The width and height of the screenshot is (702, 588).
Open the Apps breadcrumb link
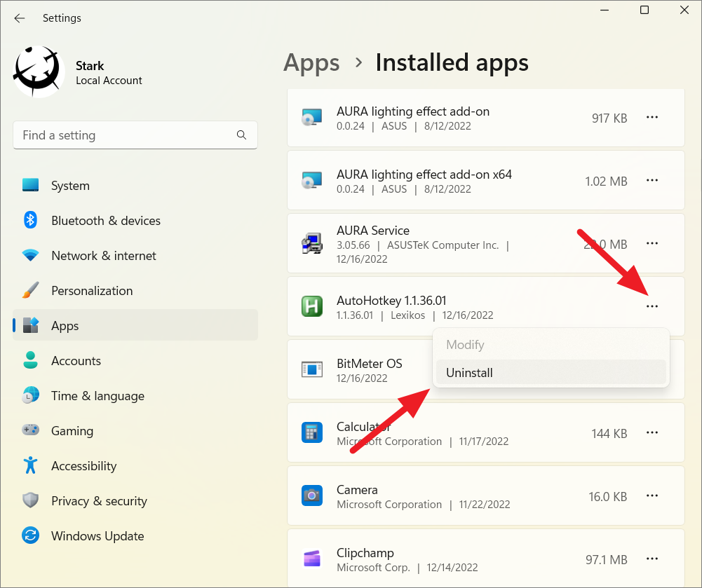point(311,62)
